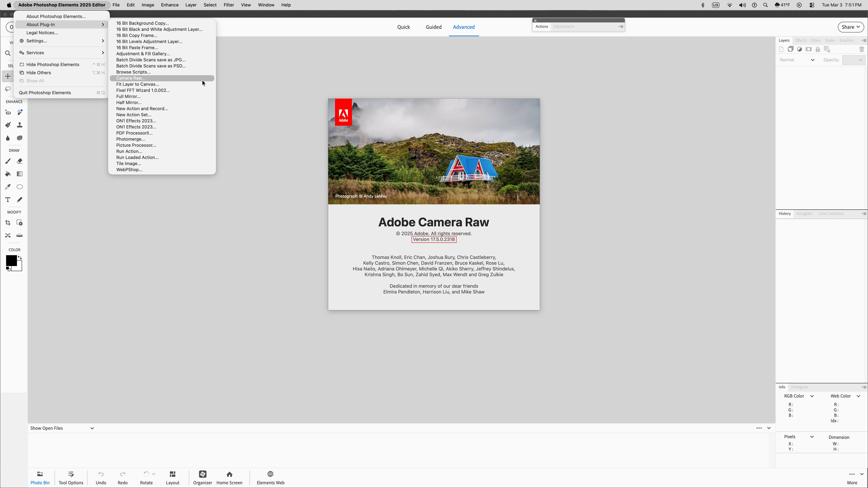Click the Home Screen icon
Screen dimensions: 868x488
coord(229,477)
